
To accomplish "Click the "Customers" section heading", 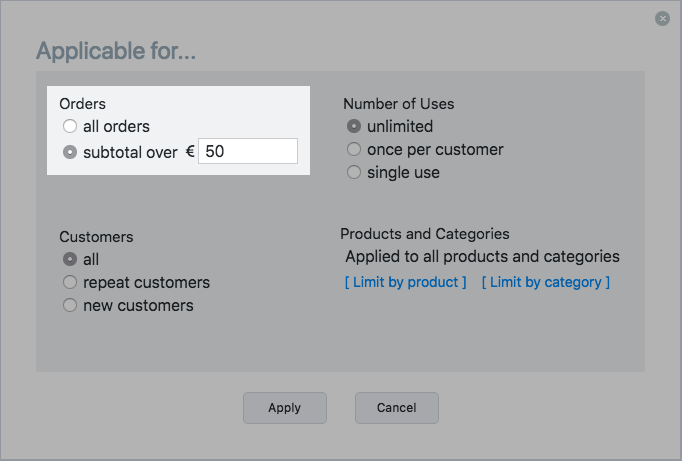I will 96,237.
